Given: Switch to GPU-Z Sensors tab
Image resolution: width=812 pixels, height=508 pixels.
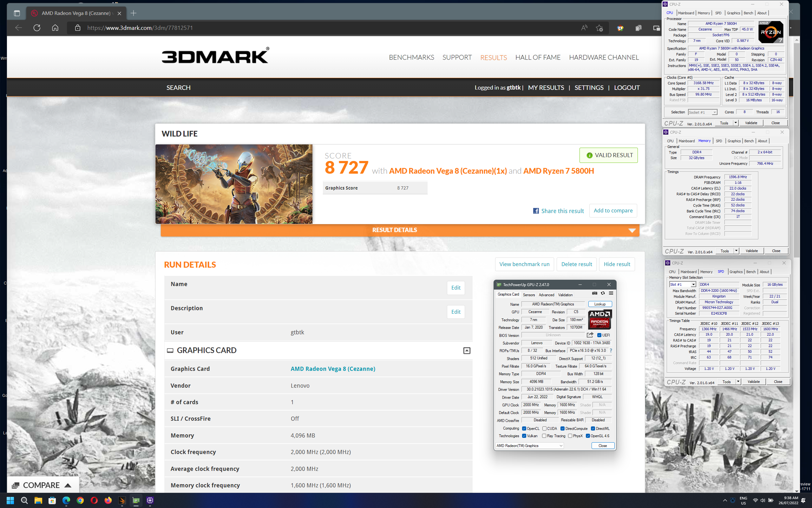Looking at the screenshot, I should (529, 295).
